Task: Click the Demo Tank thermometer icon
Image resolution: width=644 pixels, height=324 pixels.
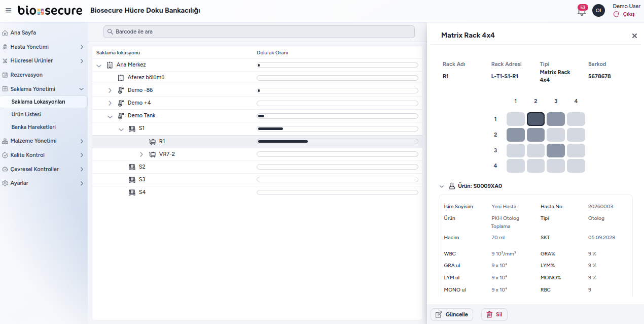Action: coord(121,116)
